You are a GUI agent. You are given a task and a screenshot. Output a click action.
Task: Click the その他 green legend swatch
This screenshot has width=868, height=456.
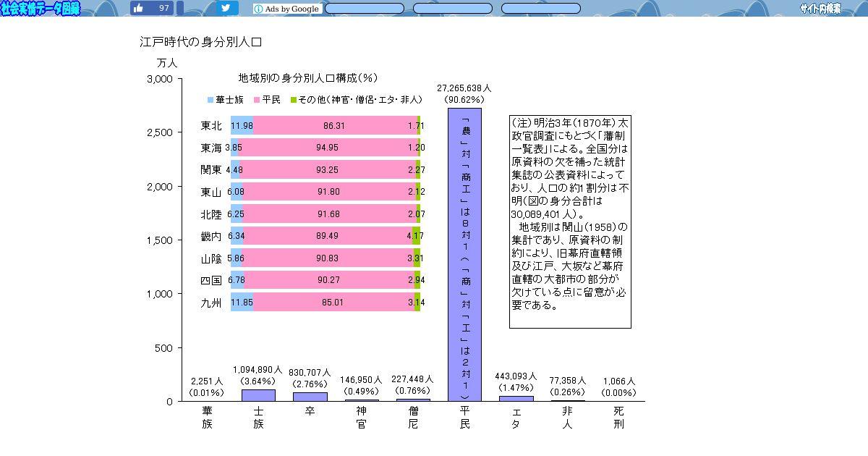[294, 99]
